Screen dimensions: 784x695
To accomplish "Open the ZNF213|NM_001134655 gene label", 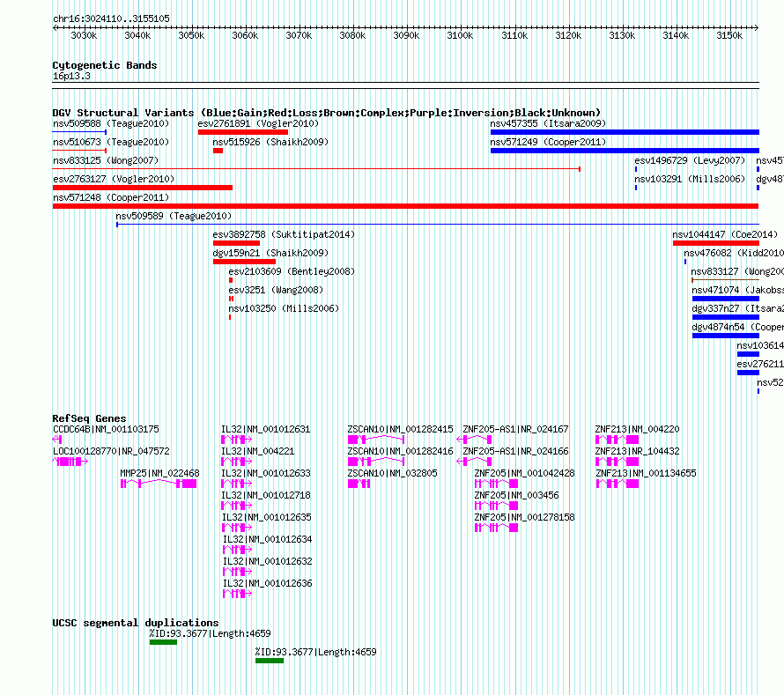I will [646, 473].
